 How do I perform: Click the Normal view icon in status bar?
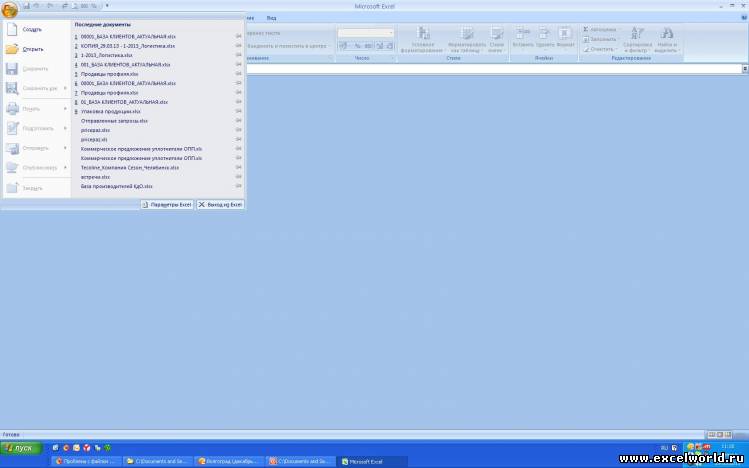click(711, 435)
